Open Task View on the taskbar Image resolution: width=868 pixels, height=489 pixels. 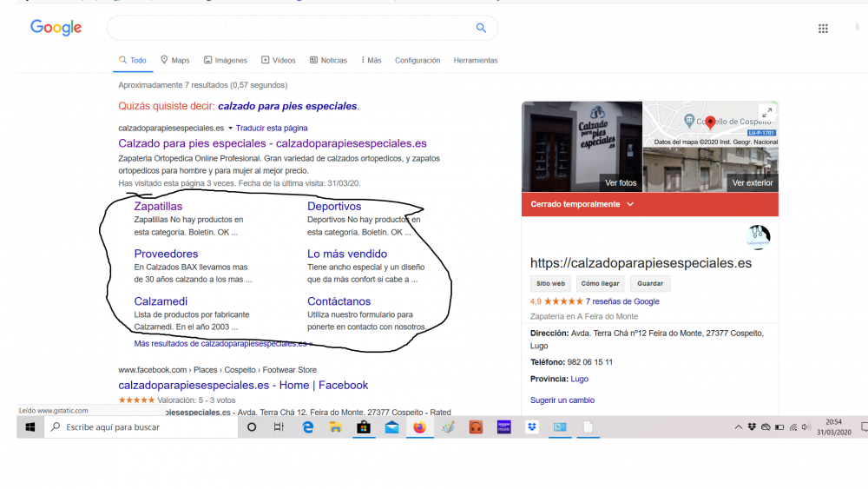coord(279,427)
